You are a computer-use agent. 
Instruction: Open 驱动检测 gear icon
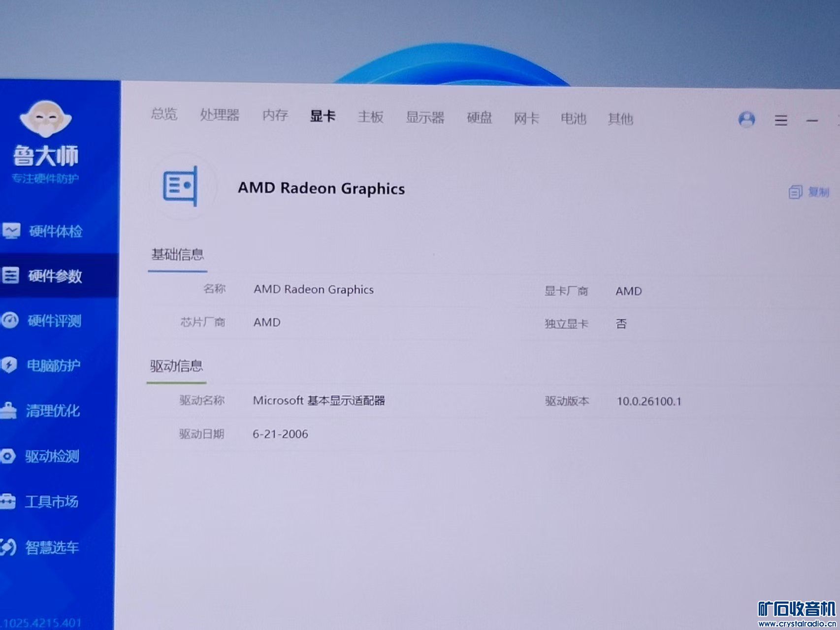8,456
